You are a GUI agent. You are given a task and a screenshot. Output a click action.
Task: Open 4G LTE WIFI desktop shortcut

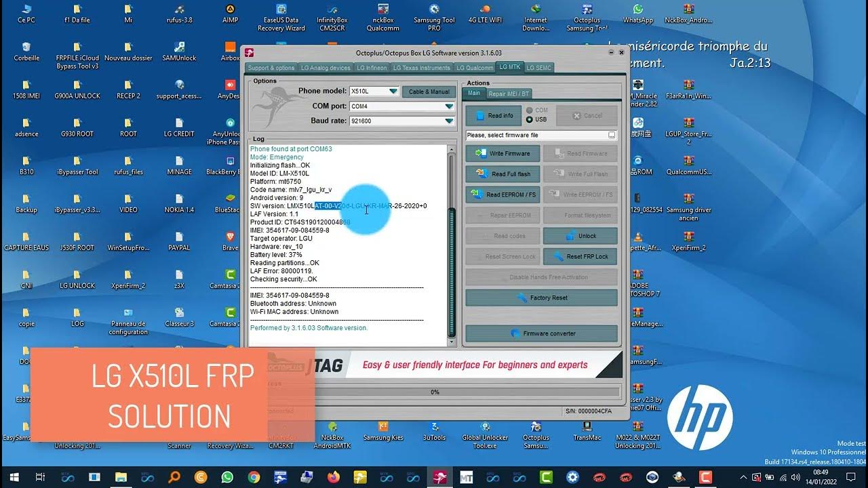pyautogui.click(x=484, y=14)
